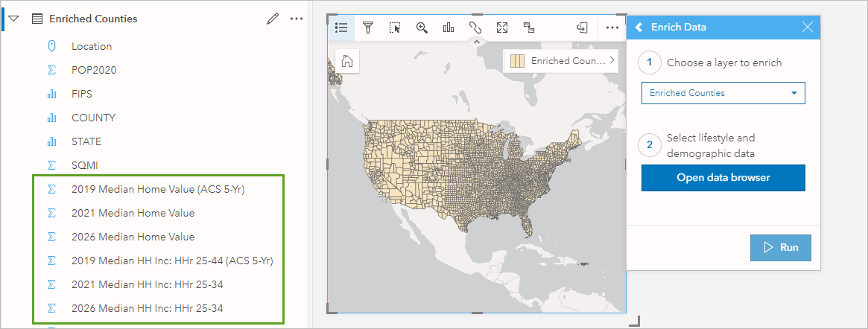Select the STATE field
Screen dimensions: 868x329
coord(86,141)
